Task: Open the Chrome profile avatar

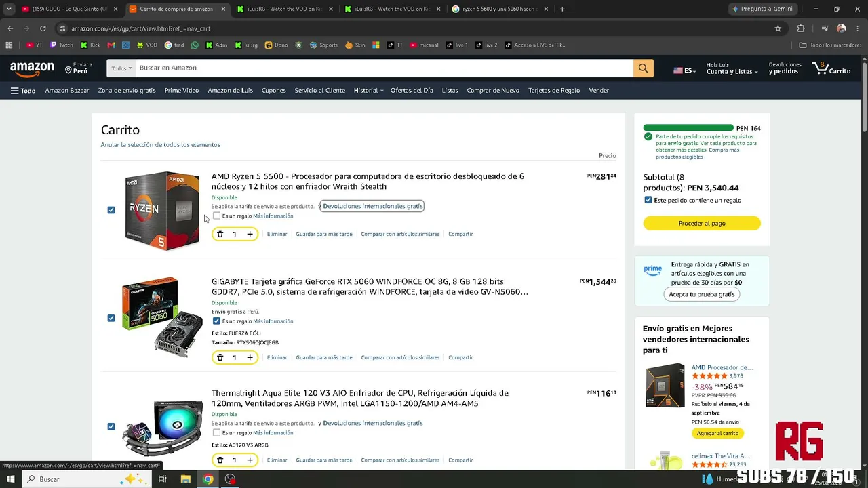Action: (842, 28)
